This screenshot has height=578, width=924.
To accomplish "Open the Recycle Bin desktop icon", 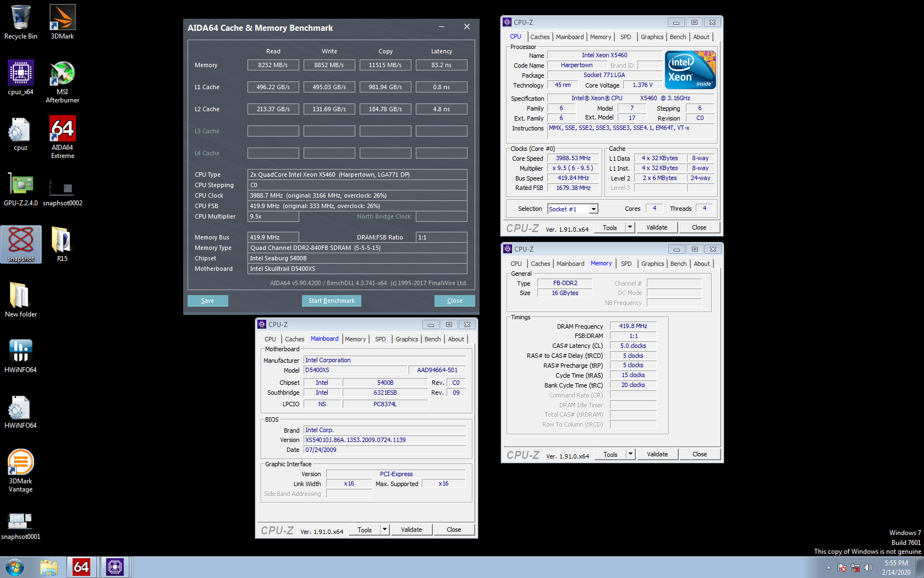I will [x=21, y=22].
